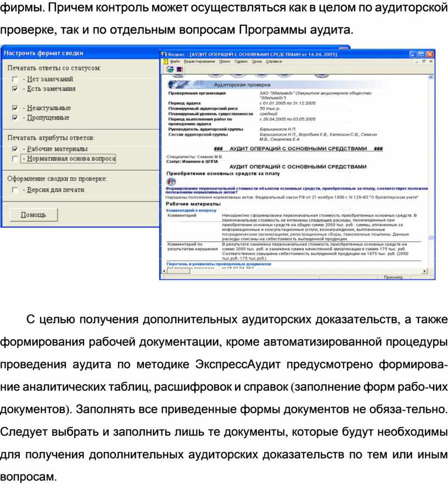Click the Помощь button
The width and height of the screenshot is (448, 493).
pos(33,215)
